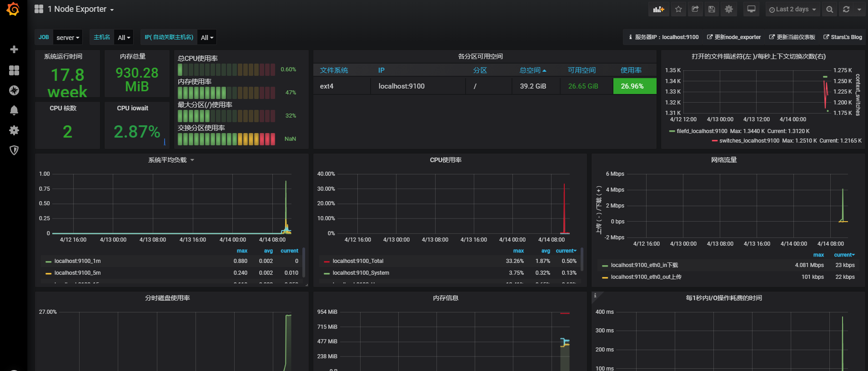Toggle switches_localhost:9100 series in legend

pos(749,141)
